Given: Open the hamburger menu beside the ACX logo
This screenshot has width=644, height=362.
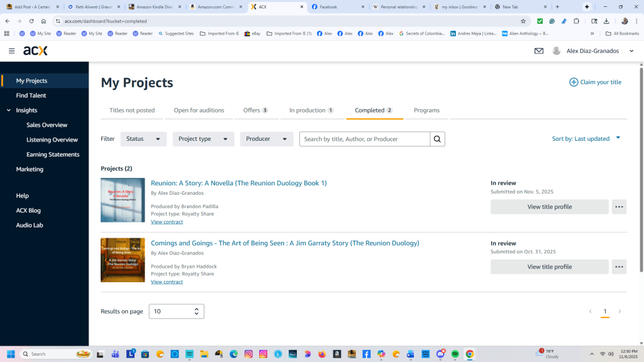Looking at the screenshot, I should click(x=11, y=51).
